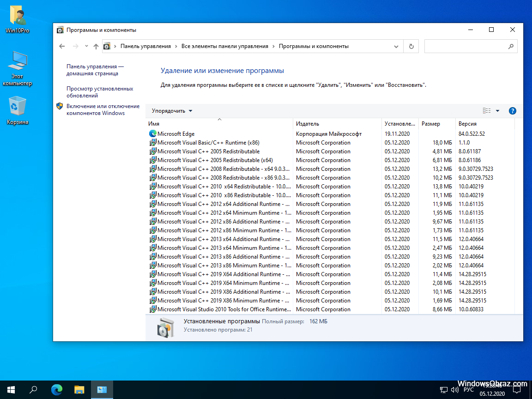Switch input language РУС indicator
Screen dimensions: 532x399
(x=469, y=390)
